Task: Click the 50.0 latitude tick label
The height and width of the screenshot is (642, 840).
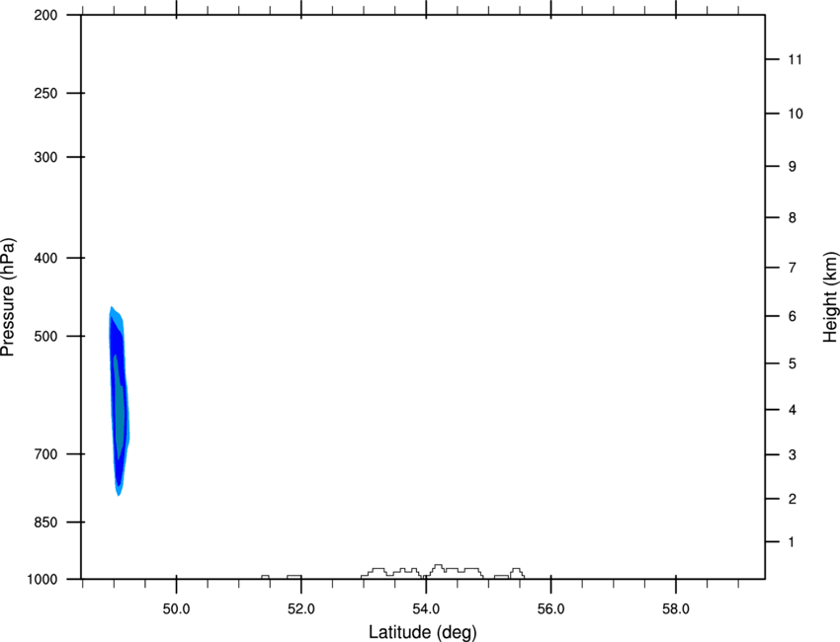Action: click(x=176, y=609)
